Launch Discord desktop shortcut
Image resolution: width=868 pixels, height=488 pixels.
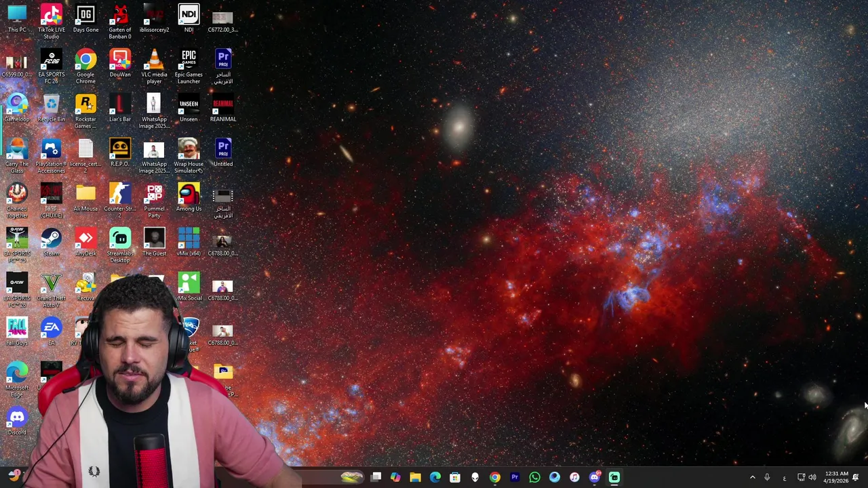click(x=17, y=421)
